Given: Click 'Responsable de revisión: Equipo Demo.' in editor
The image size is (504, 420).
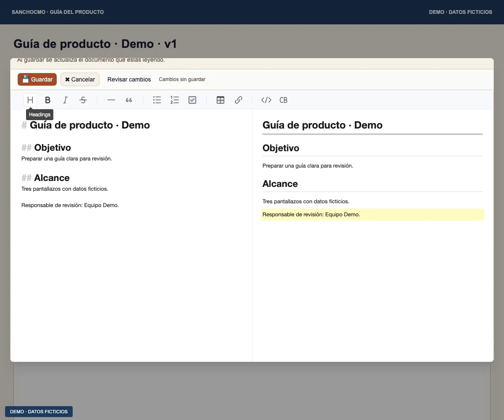Looking at the screenshot, I should [x=70, y=205].
